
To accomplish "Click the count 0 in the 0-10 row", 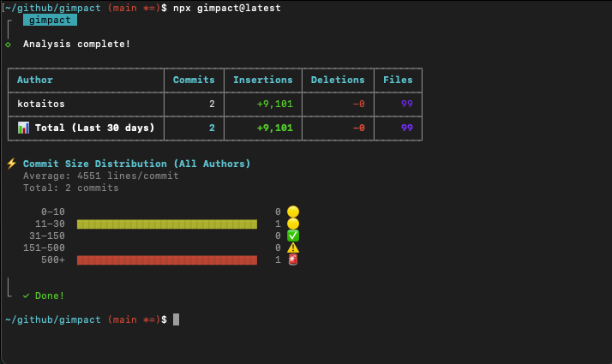I will click(278, 212).
